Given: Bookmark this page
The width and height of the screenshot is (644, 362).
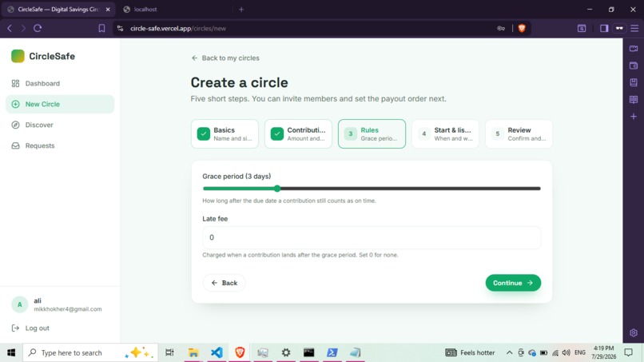Looking at the screenshot, I should click(101, 28).
